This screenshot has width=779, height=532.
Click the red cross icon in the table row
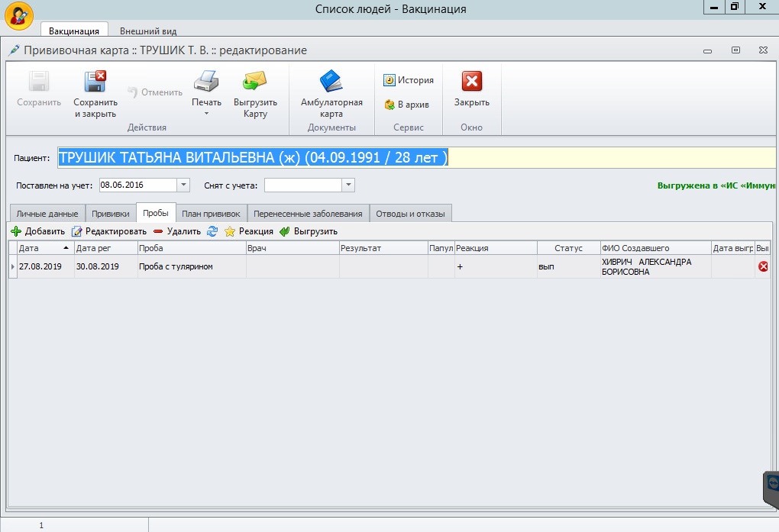coord(762,266)
